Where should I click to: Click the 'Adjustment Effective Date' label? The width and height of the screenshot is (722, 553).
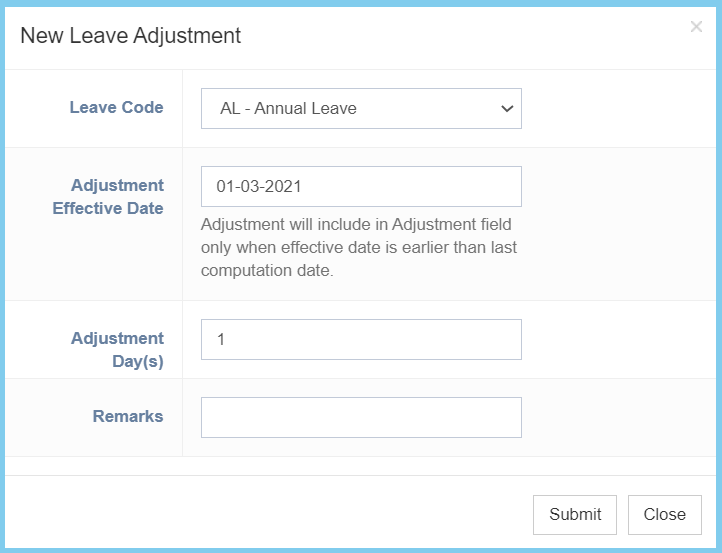(108, 196)
